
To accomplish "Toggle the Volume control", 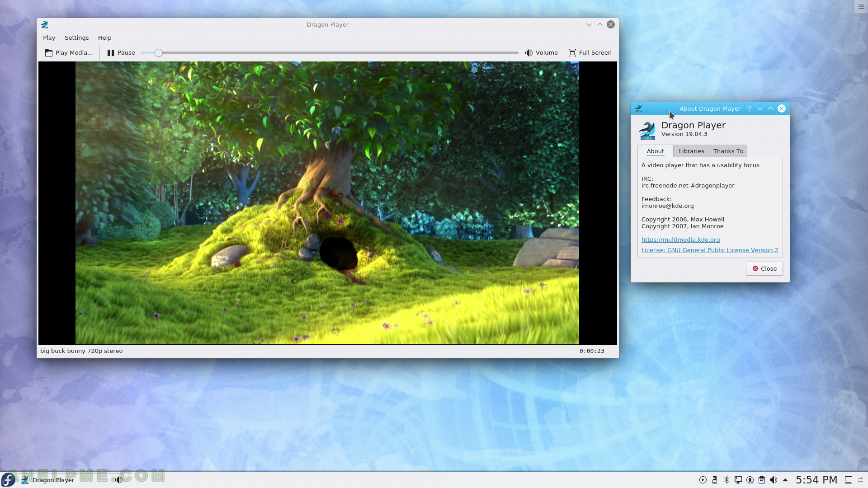I will [541, 53].
